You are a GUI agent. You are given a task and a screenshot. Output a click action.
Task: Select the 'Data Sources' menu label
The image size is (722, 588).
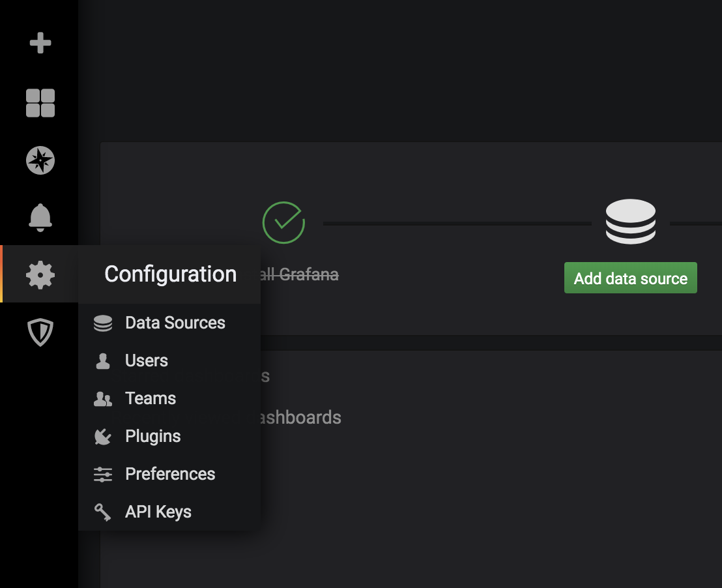[x=175, y=323]
